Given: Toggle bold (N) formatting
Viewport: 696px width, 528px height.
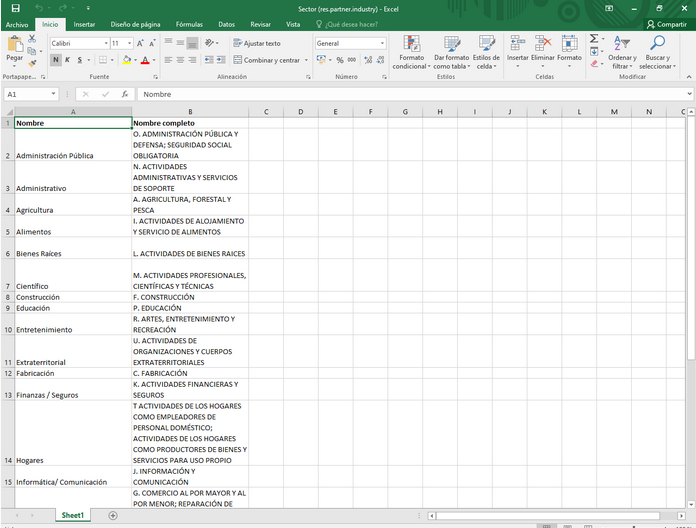Looking at the screenshot, I should click(x=55, y=60).
